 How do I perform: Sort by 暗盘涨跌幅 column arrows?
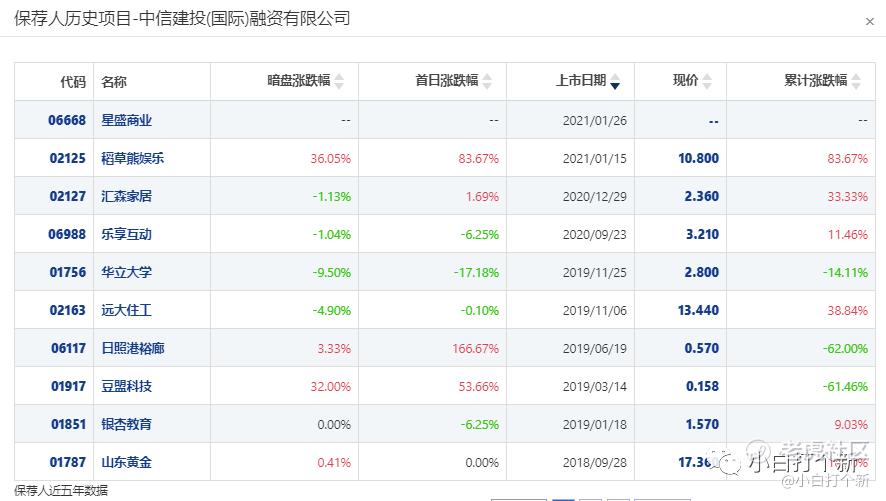(339, 81)
